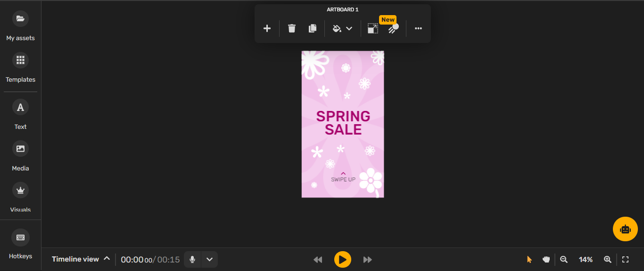The height and width of the screenshot is (271, 644).
Task: Rewind to the previous frame
Action: [318, 260]
